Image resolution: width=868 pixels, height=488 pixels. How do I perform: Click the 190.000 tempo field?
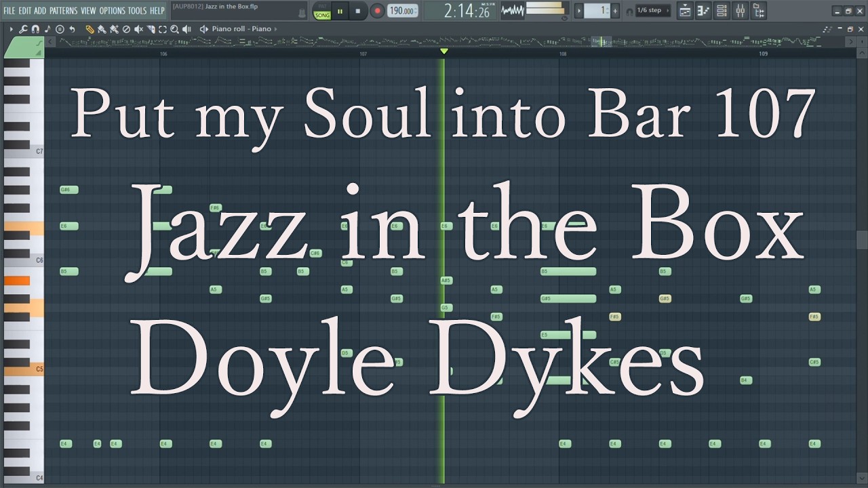tap(403, 12)
